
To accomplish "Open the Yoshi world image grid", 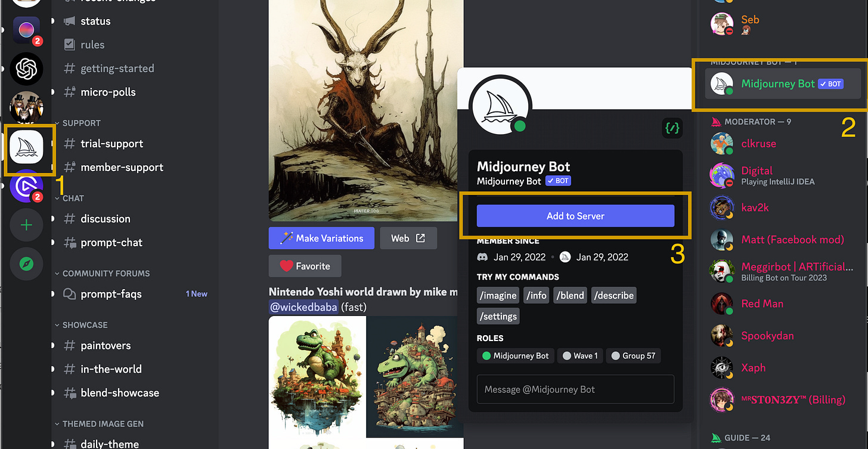I will 366,382.
